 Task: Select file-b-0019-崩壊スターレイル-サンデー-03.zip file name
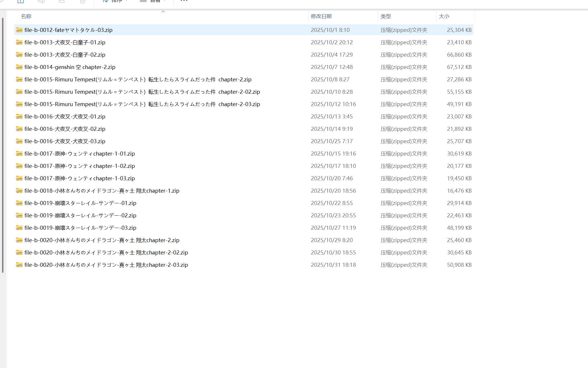coord(80,228)
